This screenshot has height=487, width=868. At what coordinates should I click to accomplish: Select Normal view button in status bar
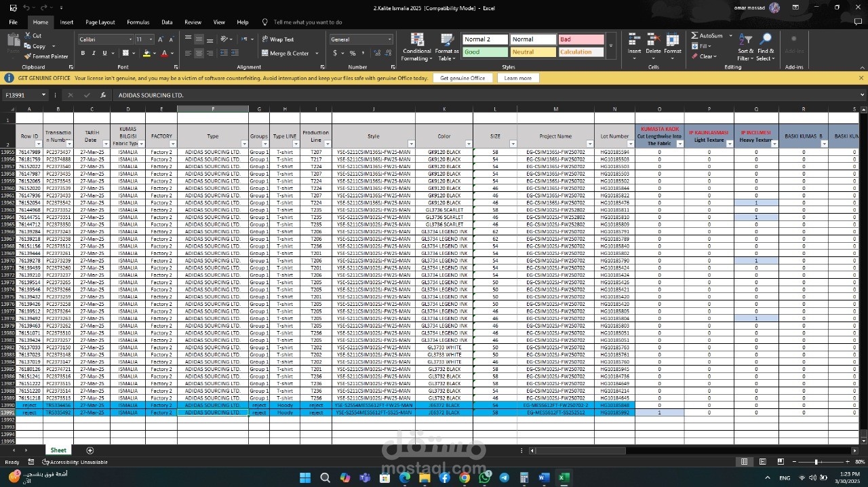coord(744,462)
